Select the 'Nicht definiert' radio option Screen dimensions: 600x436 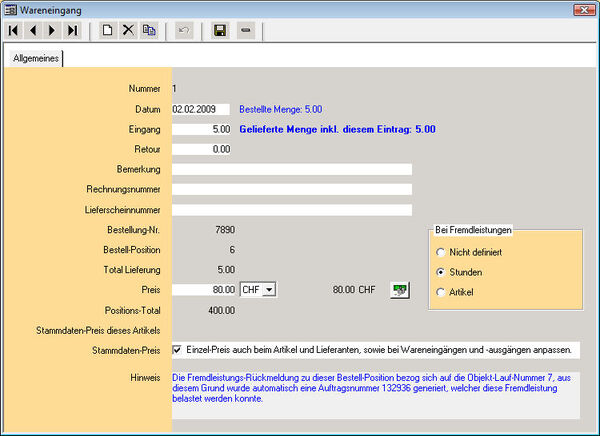(x=441, y=252)
